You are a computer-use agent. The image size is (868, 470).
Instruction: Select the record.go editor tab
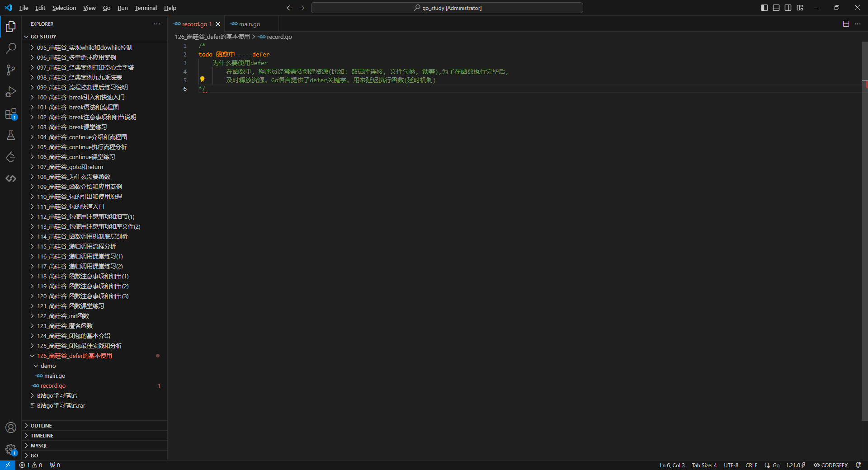point(196,24)
